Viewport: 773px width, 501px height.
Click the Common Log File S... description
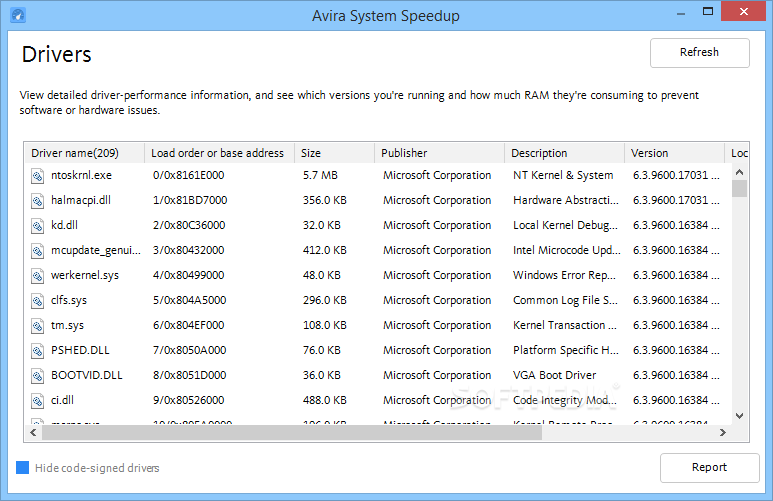click(565, 300)
